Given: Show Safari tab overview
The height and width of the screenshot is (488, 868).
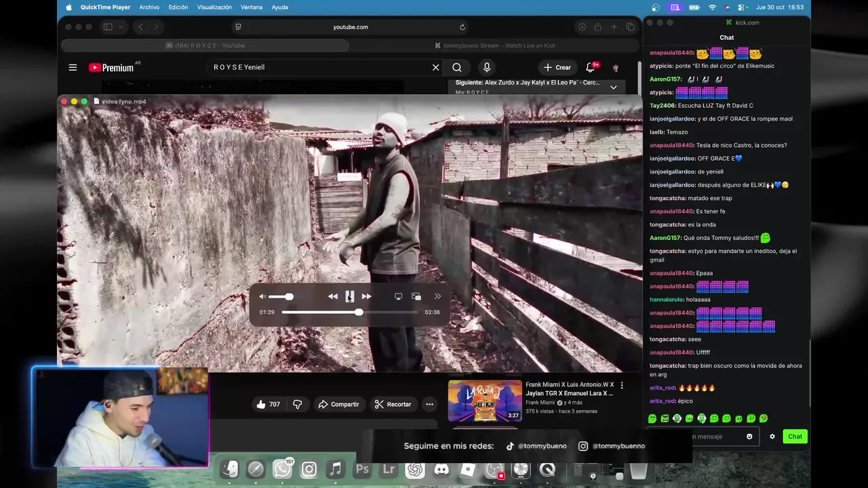Looking at the screenshot, I should click(630, 27).
